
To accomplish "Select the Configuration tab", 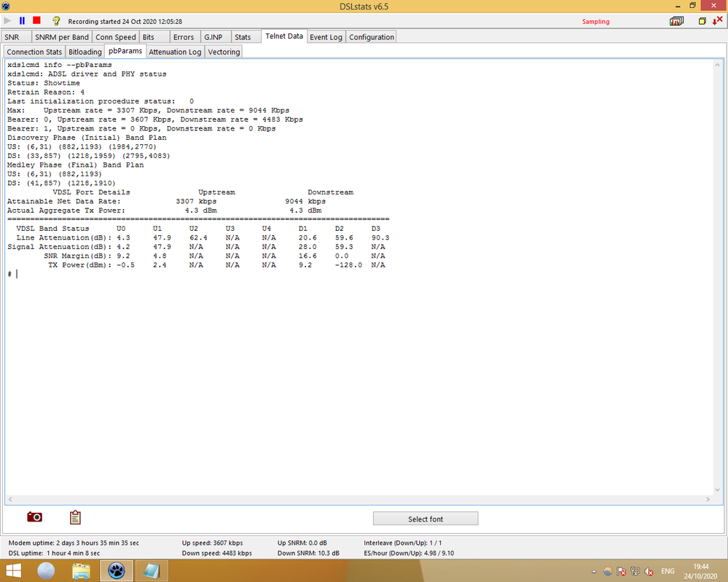I will 371,37.
